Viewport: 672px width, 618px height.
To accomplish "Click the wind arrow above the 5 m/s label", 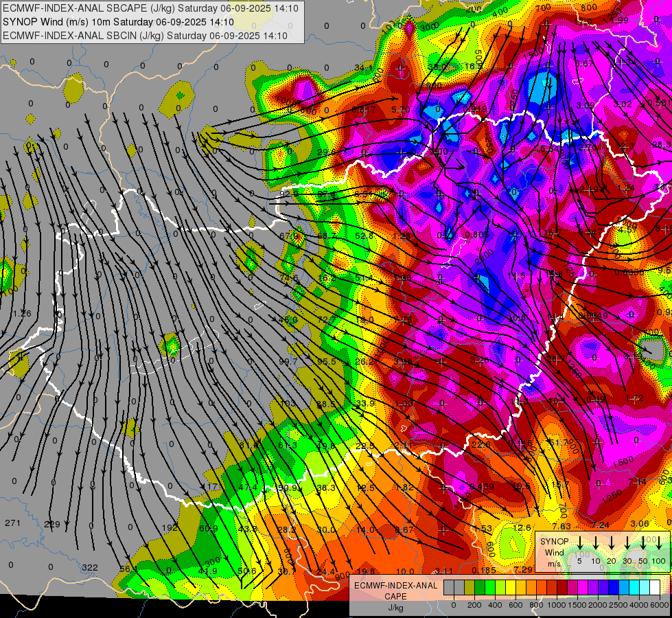I will 579,542.
